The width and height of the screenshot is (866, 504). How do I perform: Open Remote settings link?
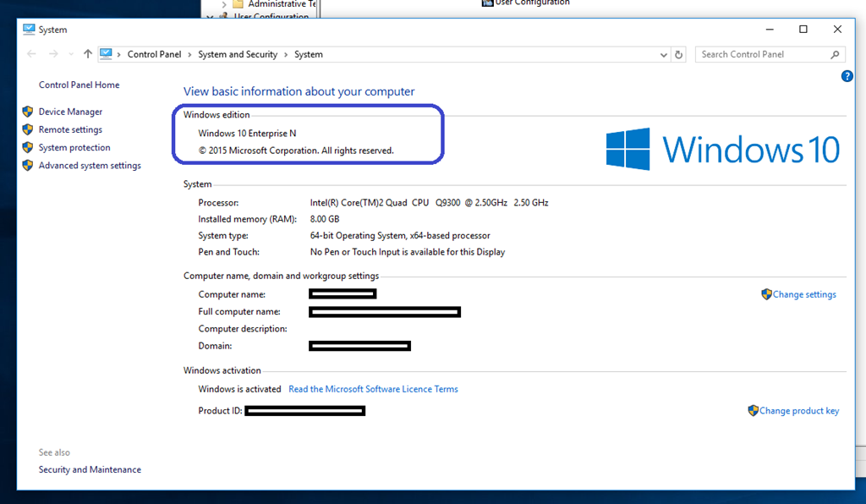[x=70, y=129]
